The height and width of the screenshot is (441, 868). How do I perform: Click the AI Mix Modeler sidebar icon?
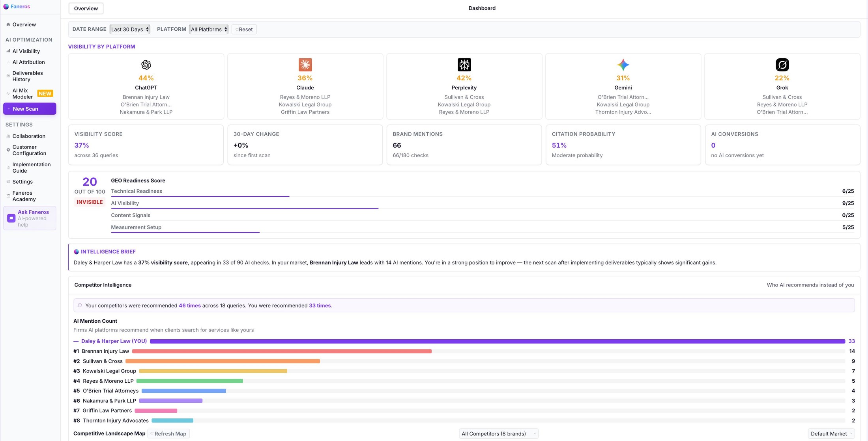tap(8, 94)
